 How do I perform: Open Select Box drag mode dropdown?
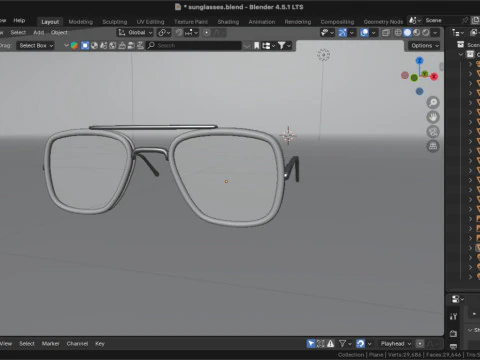click(36, 45)
